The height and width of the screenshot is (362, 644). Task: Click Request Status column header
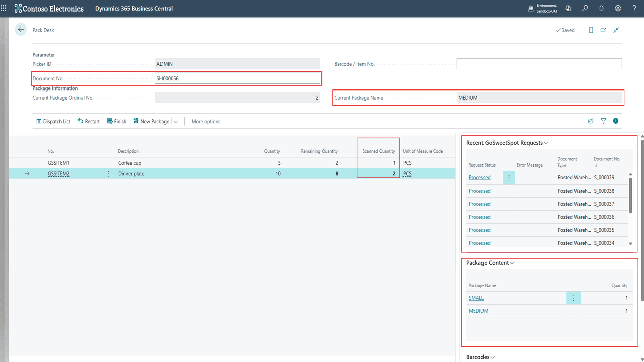point(482,165)
